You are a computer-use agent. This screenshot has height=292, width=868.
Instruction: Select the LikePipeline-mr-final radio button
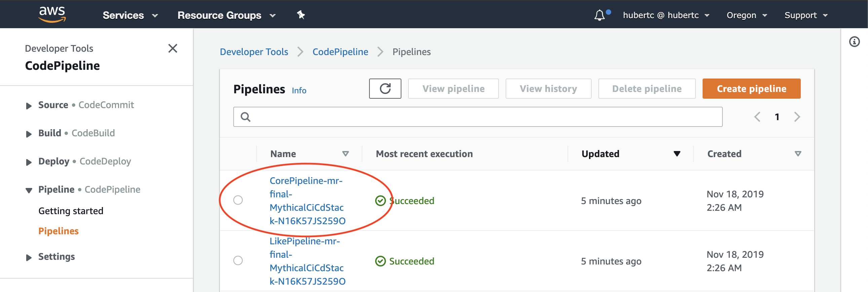(x=238, y=260)
